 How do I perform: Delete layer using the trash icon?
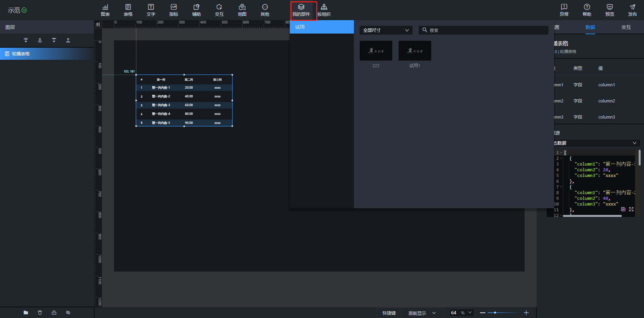coord(40,313)
